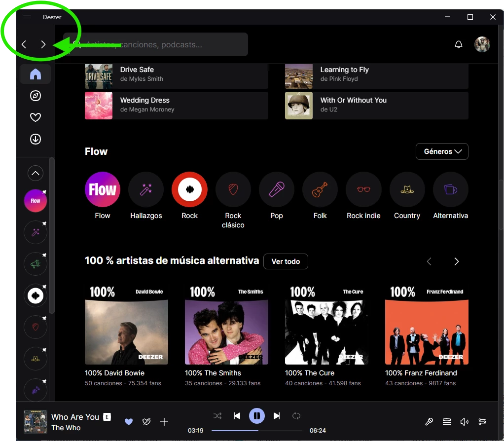Show lyrics with the microphone icon
Screen dimensions: 504x441
click(x=429, y=422)
